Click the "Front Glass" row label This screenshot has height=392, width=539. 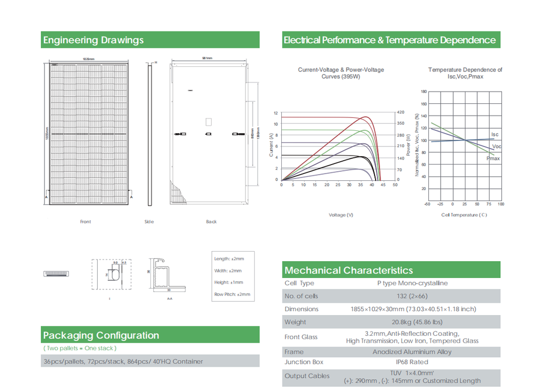[301, 337]
